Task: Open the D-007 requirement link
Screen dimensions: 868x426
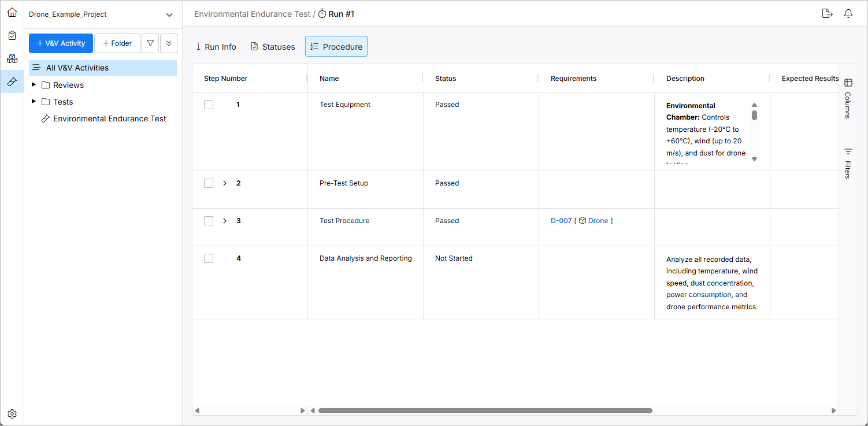Action: [x=561, y=221]
